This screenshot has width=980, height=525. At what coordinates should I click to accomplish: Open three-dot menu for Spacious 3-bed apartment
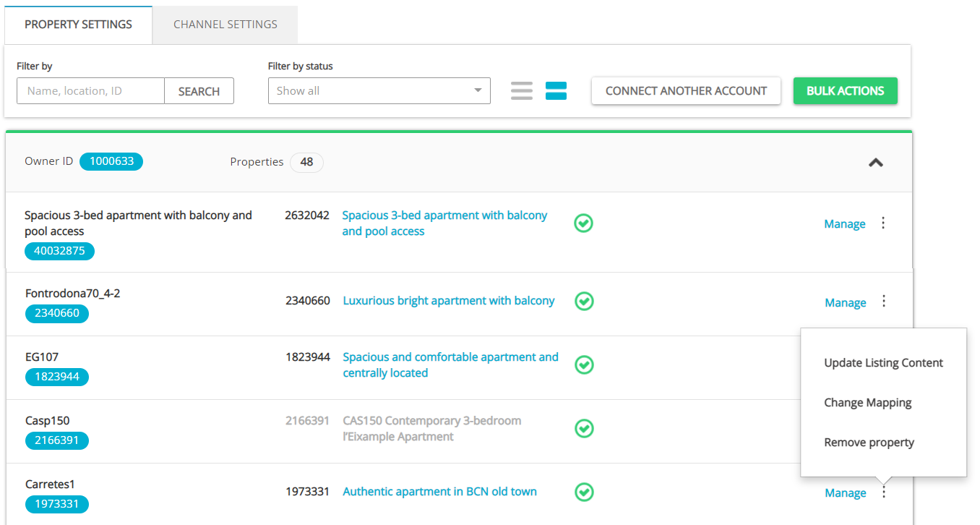[x=882, y=223]
